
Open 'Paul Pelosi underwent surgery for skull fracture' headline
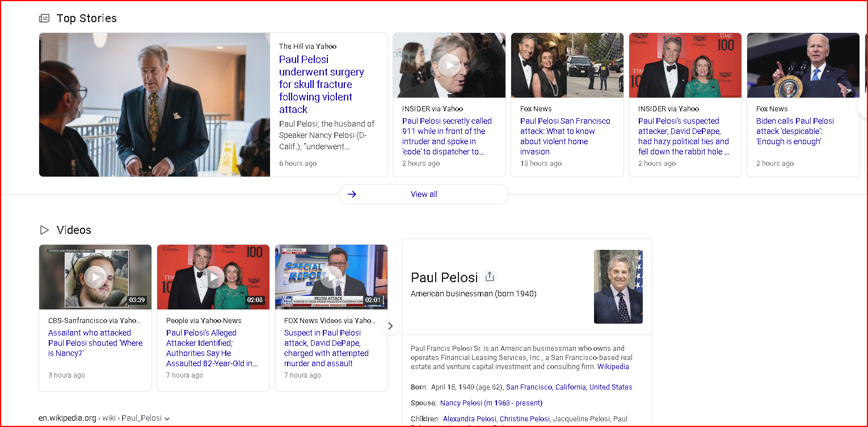[321, 85]
